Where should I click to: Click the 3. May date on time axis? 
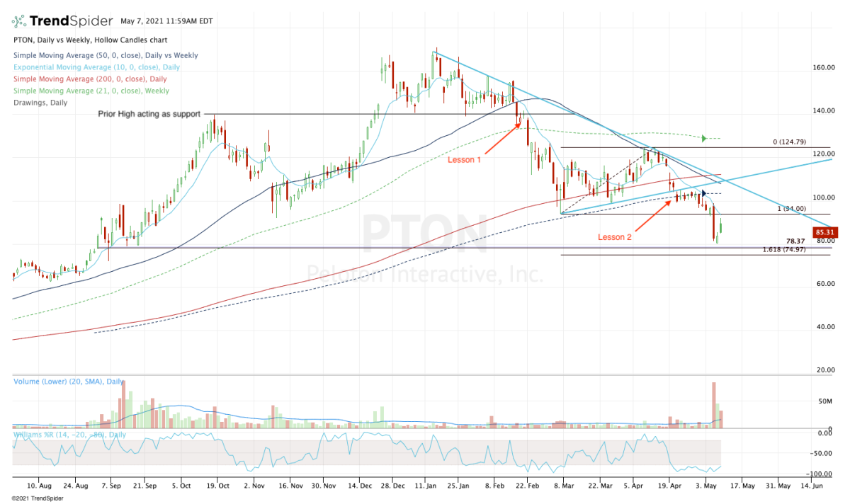pyautogui.click(x=707, y=487)
